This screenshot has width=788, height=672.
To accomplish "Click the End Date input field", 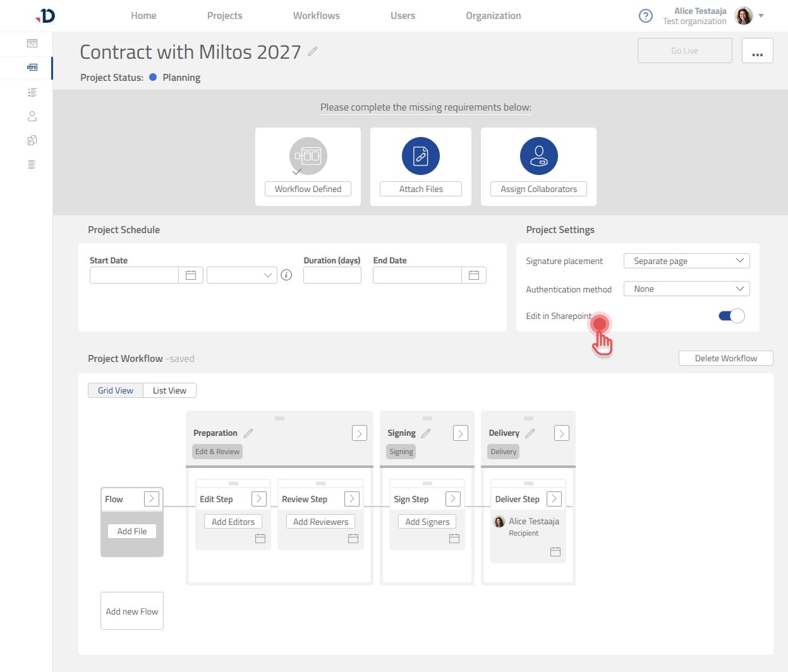I will point(418,275).
